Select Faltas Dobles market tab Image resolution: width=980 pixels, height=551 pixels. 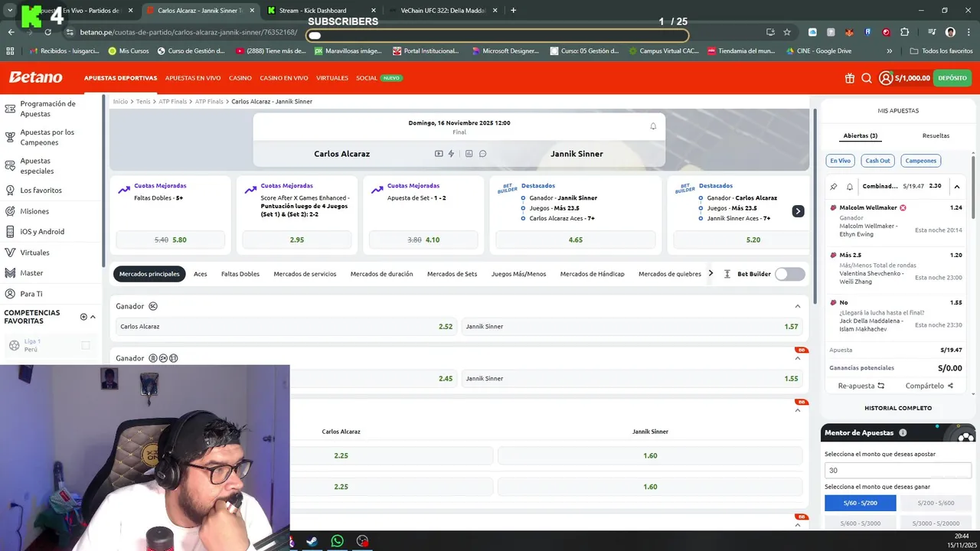(x=240, y=274)
